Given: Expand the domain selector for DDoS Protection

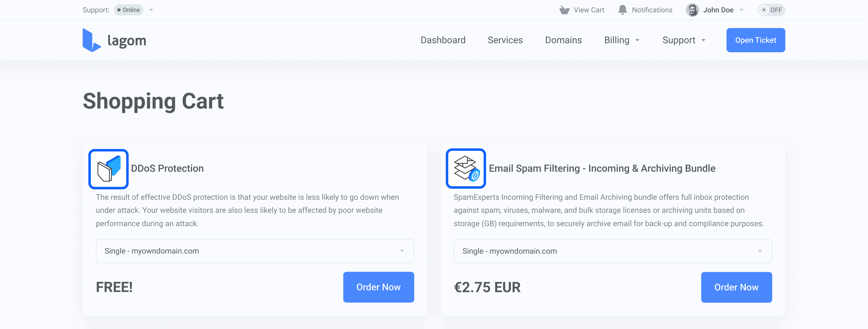Looking at the screenshot, I should pyautogui.click(x=402, y=251).
